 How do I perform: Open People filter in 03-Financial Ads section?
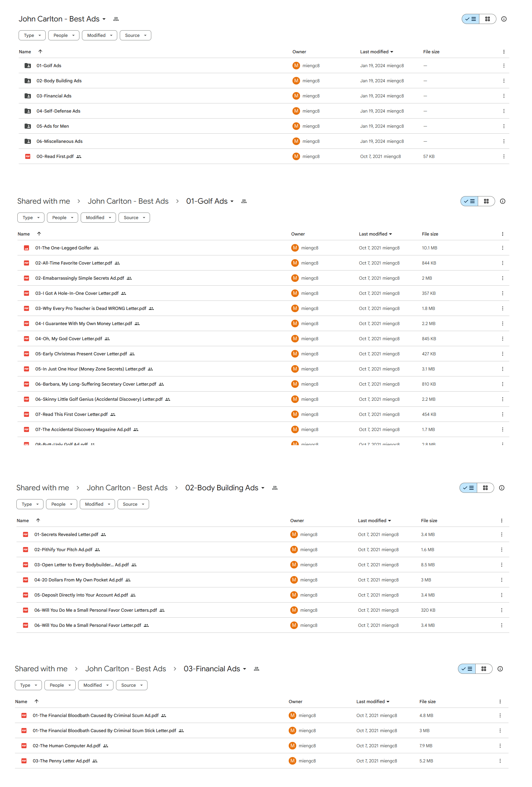tap(60, 685)
